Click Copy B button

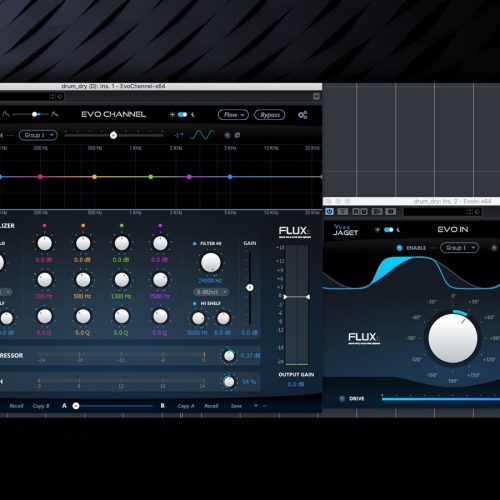coord(41,406)
